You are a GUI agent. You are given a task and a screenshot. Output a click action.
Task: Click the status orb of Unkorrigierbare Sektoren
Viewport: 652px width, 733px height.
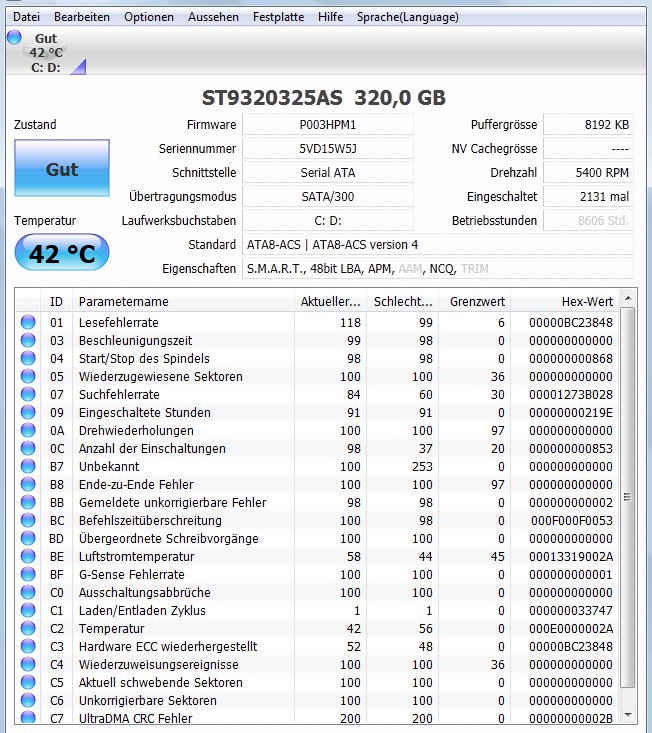pyautogui.click(x=28, y=700)
